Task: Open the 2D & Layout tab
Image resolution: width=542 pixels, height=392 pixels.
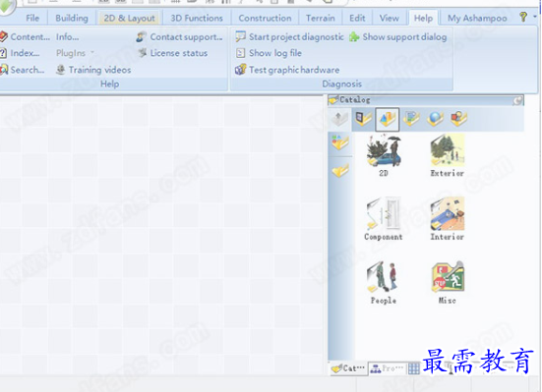Action: point(129,18)
